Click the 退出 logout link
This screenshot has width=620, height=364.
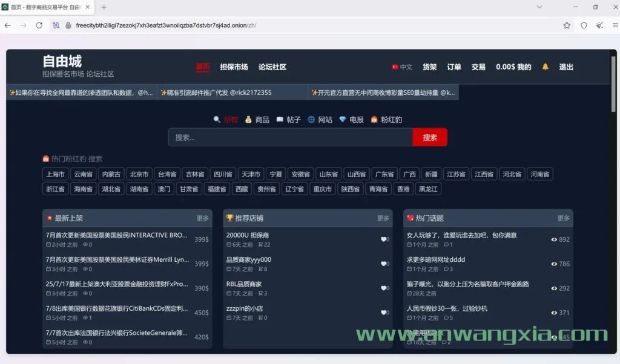coord(566,67)
